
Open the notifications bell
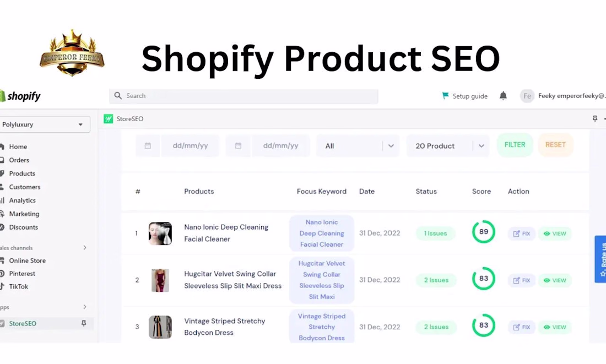pyautogui.click(x=503, y=95)
